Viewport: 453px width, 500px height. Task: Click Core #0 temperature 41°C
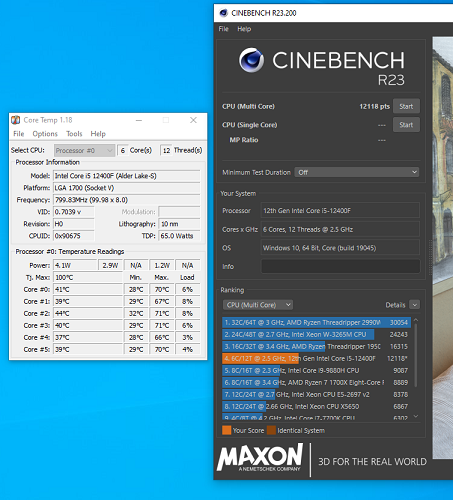tap(88, 289)
